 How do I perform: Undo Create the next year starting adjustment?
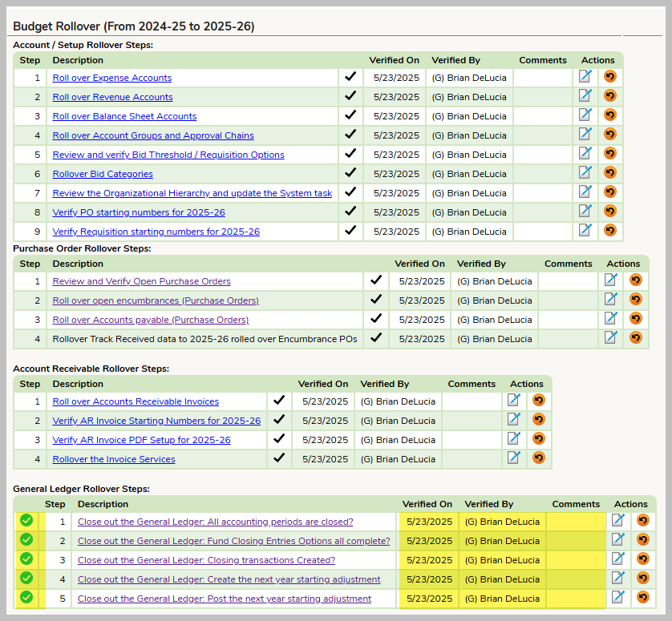click(x=643, y=579)
